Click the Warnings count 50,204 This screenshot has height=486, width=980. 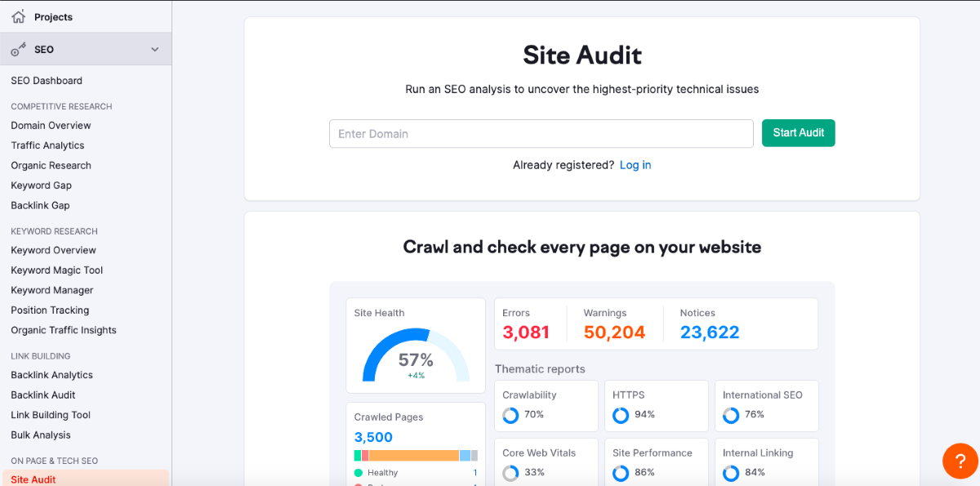[x=614, y=332]
